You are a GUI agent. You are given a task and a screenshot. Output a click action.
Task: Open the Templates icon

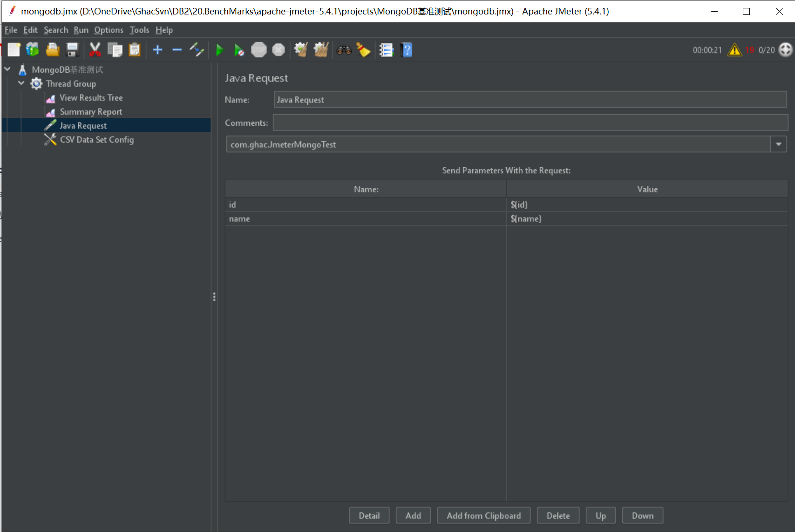[x=33, y=49]
